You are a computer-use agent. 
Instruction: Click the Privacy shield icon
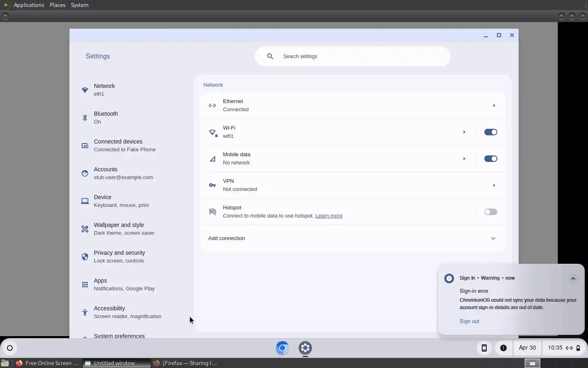coord(85,257)
